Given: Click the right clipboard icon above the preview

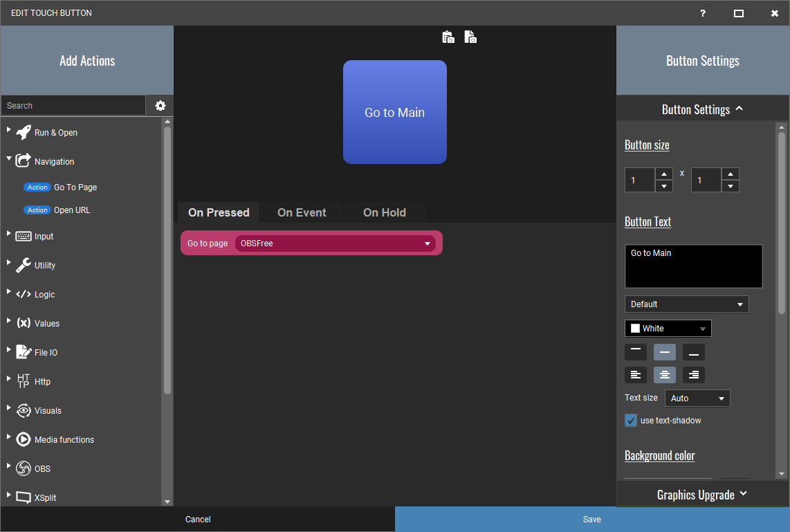Looking at the screenshot, I should (470, 37).
